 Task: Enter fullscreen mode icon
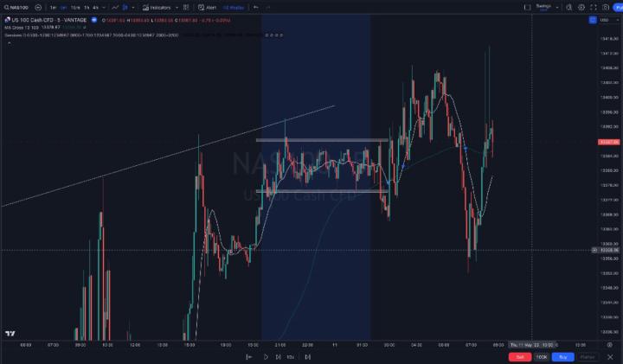tap(594, 7)
